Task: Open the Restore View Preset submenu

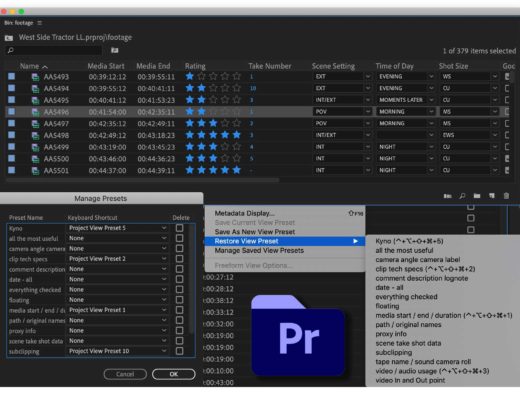Action: point(285,241)
